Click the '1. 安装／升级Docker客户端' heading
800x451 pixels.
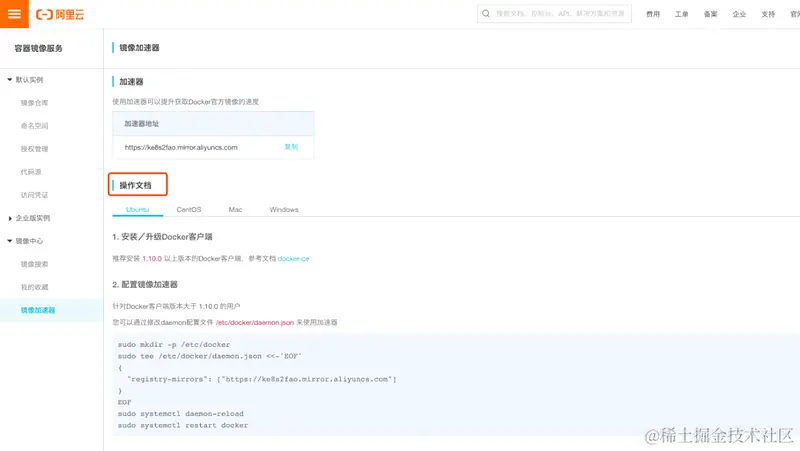click(x=162, y=237)
